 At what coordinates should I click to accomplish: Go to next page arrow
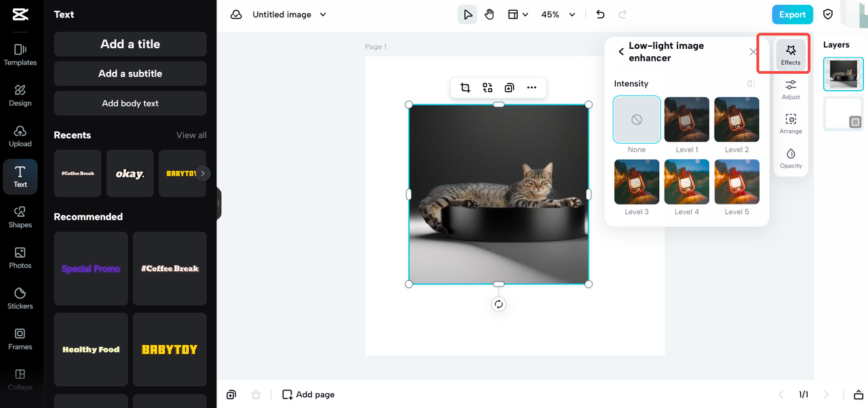826,394
